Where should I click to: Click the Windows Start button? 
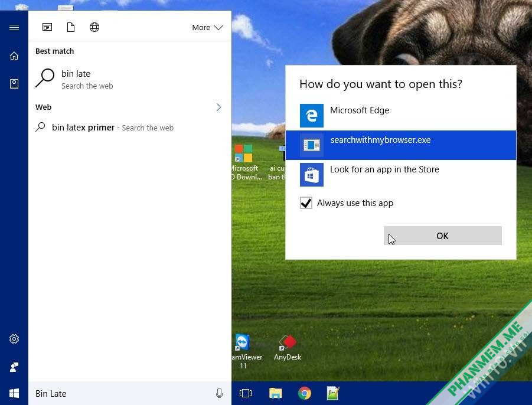click(x=14, y=393)
